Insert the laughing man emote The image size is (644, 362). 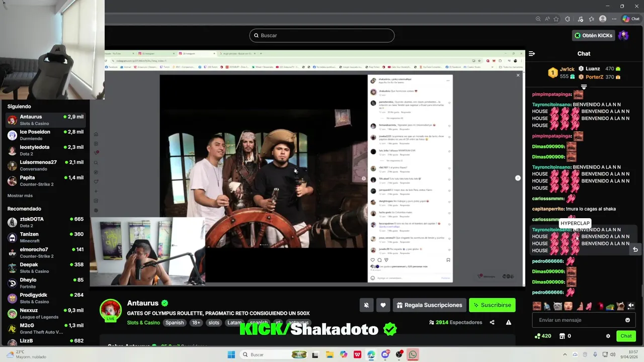(x=537, y=306)
